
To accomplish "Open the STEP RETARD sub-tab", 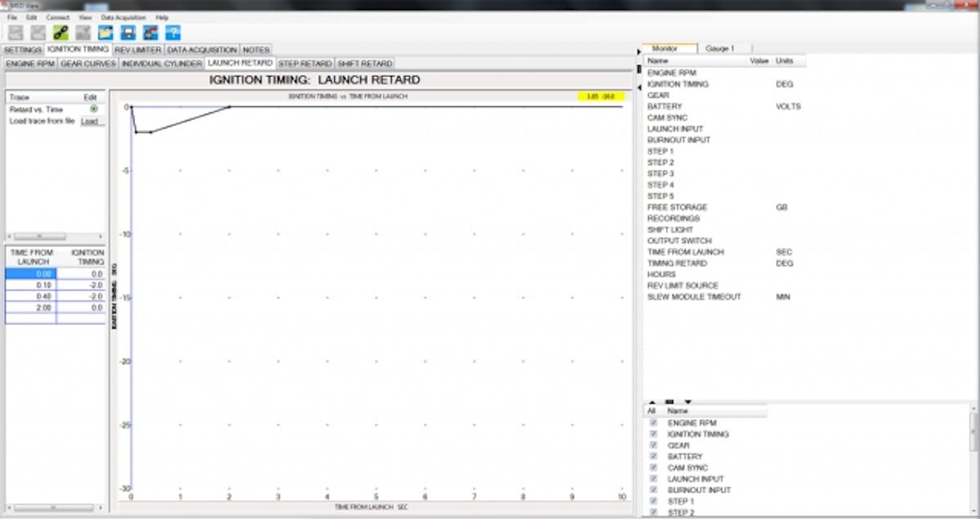I will coord(305,63).
